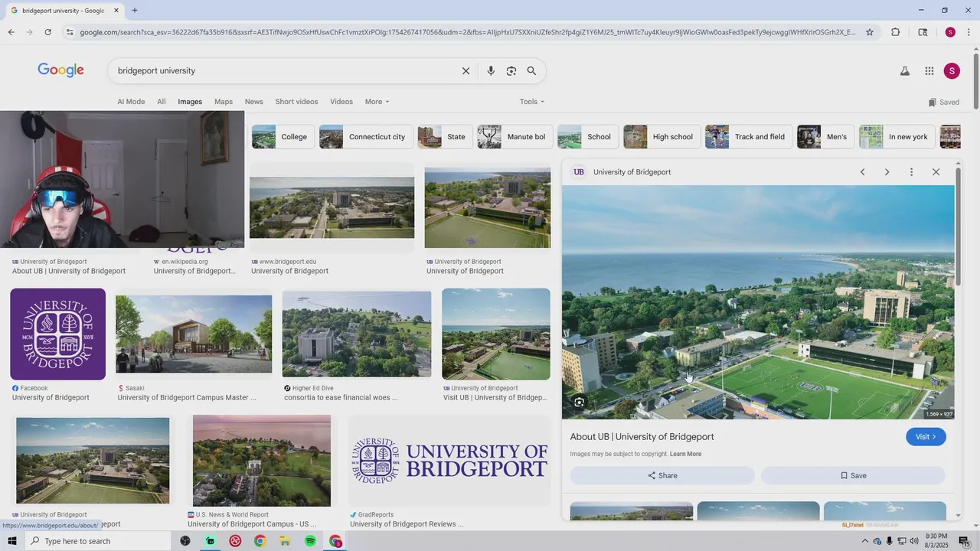Click the large campus aerial preview image
The image size is (980, 551).
758,302
